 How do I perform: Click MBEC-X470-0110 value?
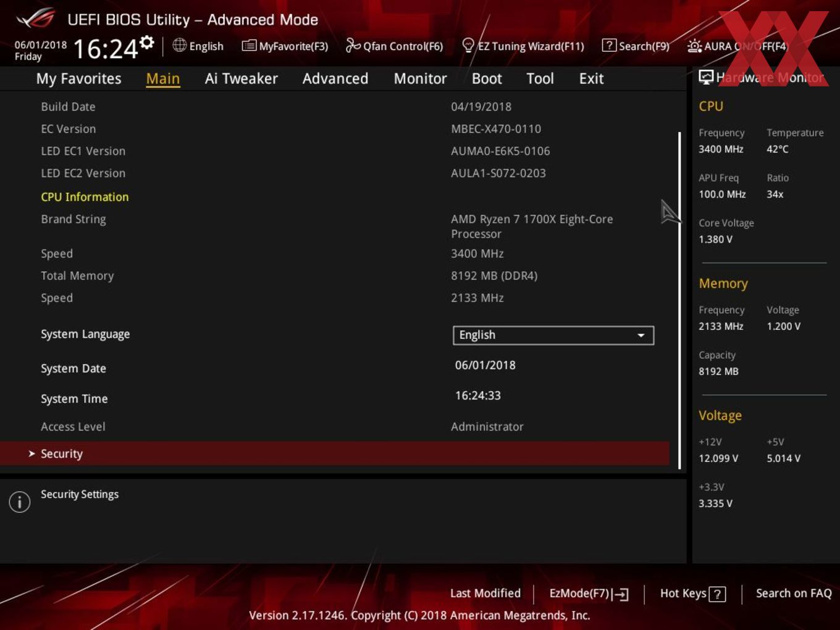496,129
